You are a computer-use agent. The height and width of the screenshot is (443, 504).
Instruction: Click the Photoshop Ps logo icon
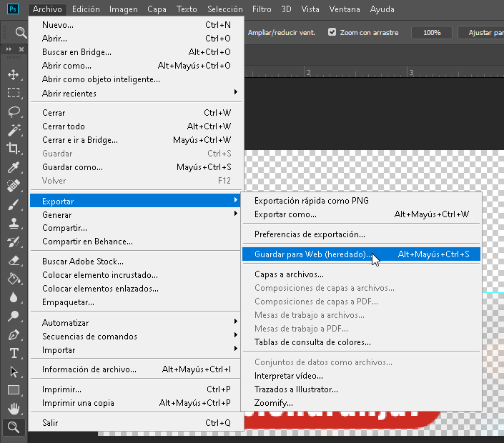(13, 9)
